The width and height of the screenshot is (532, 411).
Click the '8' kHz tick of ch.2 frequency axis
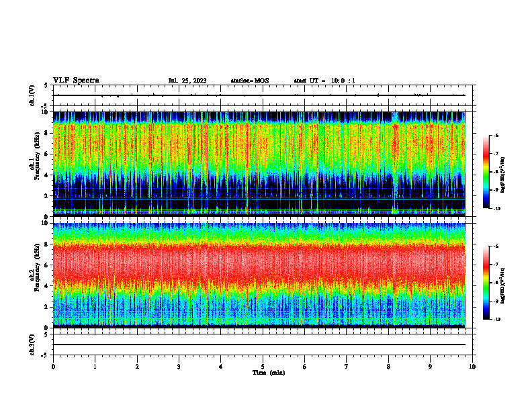pos(47,244)
